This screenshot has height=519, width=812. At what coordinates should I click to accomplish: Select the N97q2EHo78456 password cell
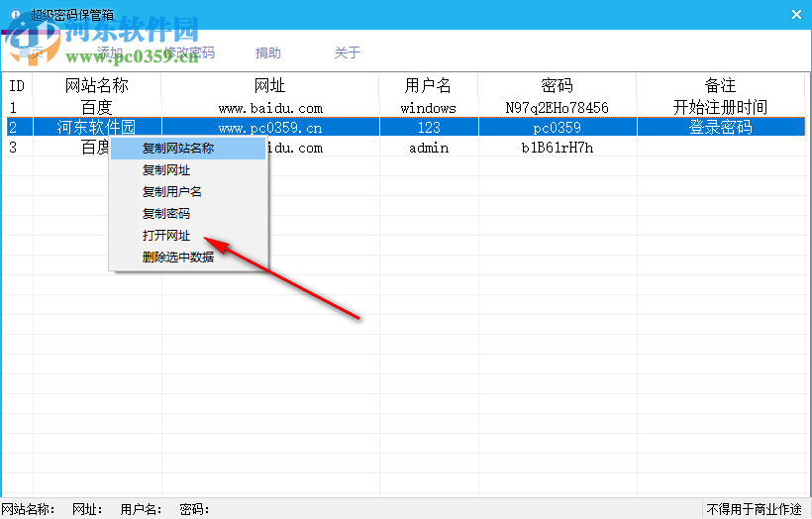pyautogui.click(x=558, y=108)
